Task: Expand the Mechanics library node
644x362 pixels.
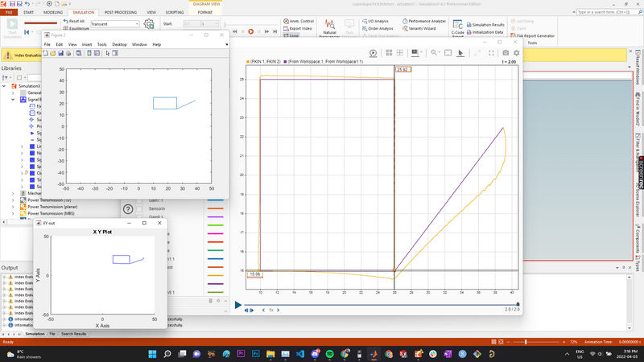Action: [x=13, y=193]
